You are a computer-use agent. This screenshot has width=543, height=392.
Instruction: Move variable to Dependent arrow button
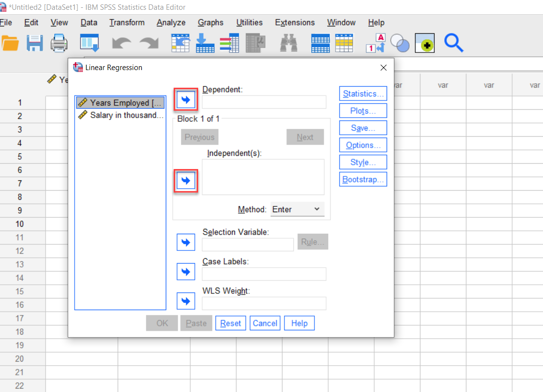186,99
